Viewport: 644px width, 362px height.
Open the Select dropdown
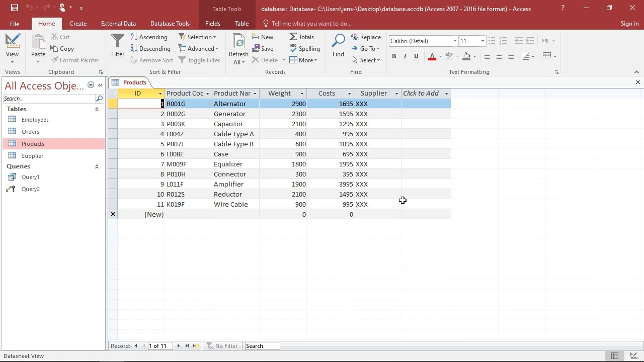point(365,60)
